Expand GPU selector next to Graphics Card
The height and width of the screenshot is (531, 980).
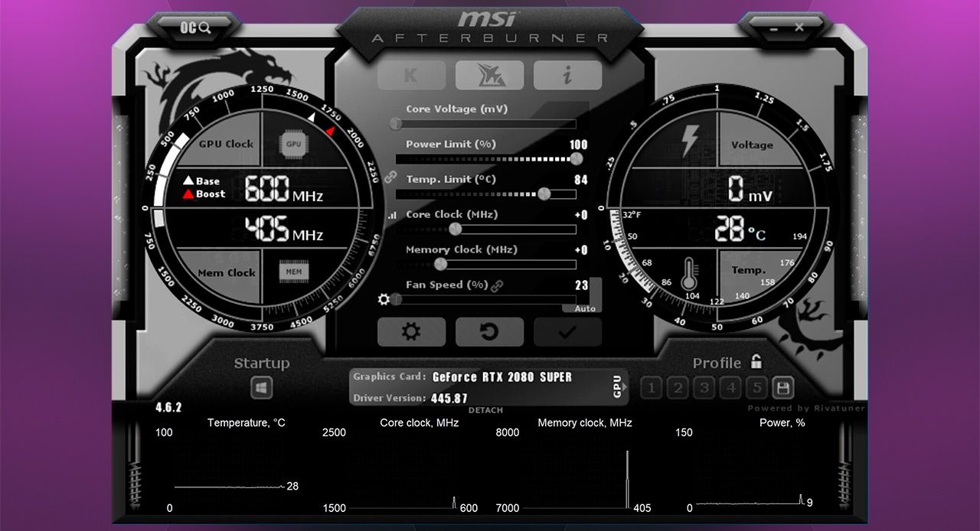click(618, 387)
